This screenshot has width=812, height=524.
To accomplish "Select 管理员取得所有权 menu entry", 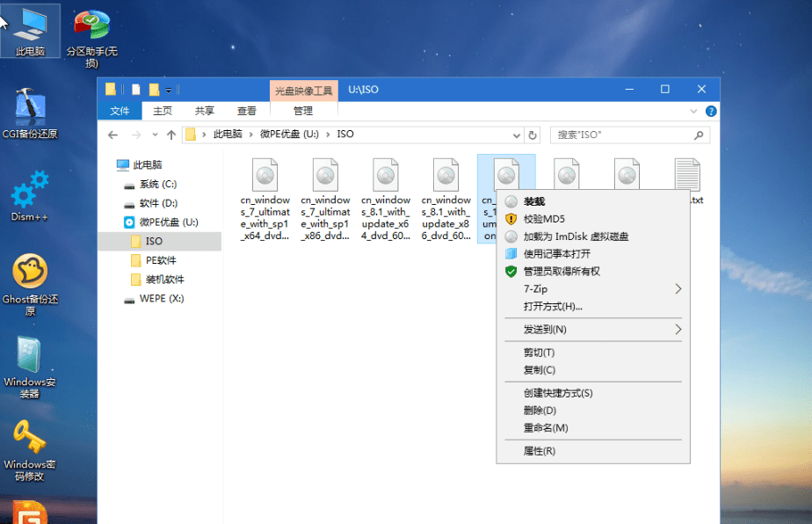I will point(593,272).
